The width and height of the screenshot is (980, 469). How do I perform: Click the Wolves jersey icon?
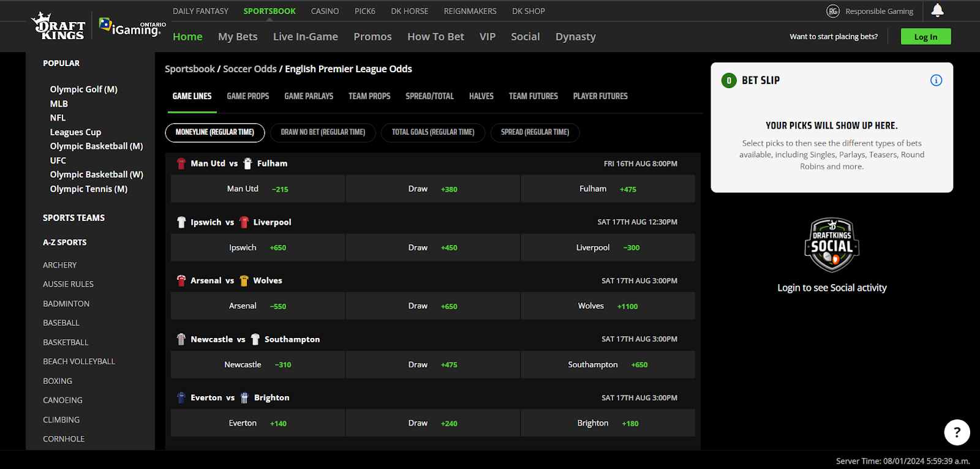(244, 280)
